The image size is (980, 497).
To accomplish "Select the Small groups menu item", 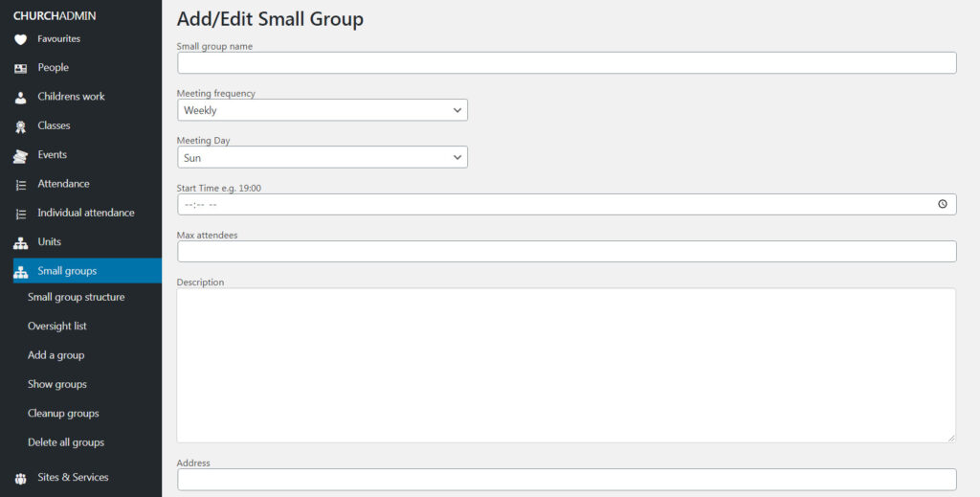I will [67, 271].
